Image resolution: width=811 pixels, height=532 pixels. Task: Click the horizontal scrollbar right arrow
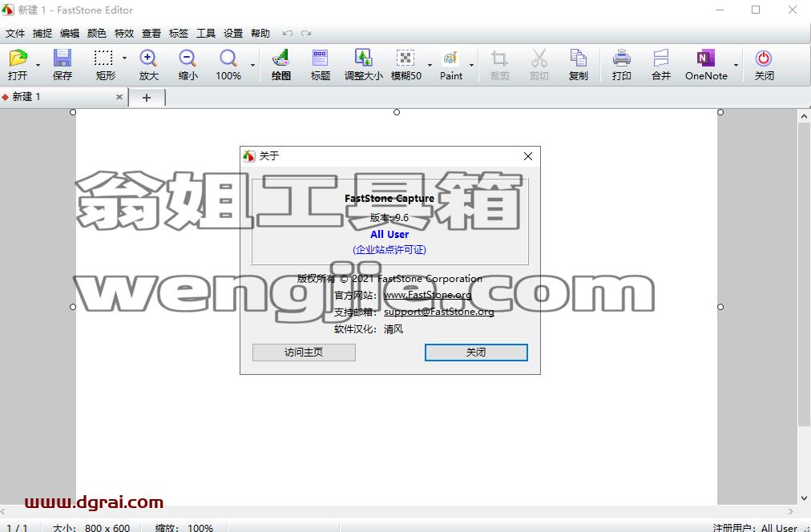[x=790, y=511]
